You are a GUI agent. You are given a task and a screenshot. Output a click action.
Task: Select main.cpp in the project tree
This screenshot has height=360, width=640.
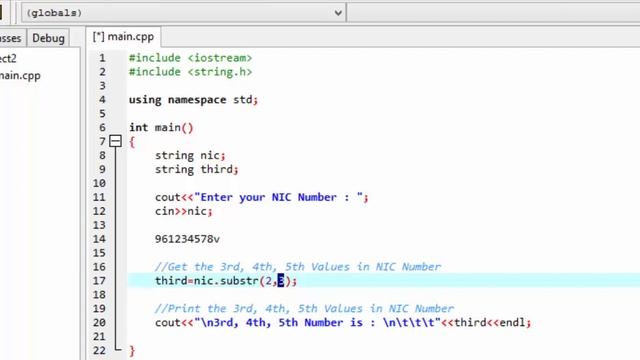click(x=20, y=76)
